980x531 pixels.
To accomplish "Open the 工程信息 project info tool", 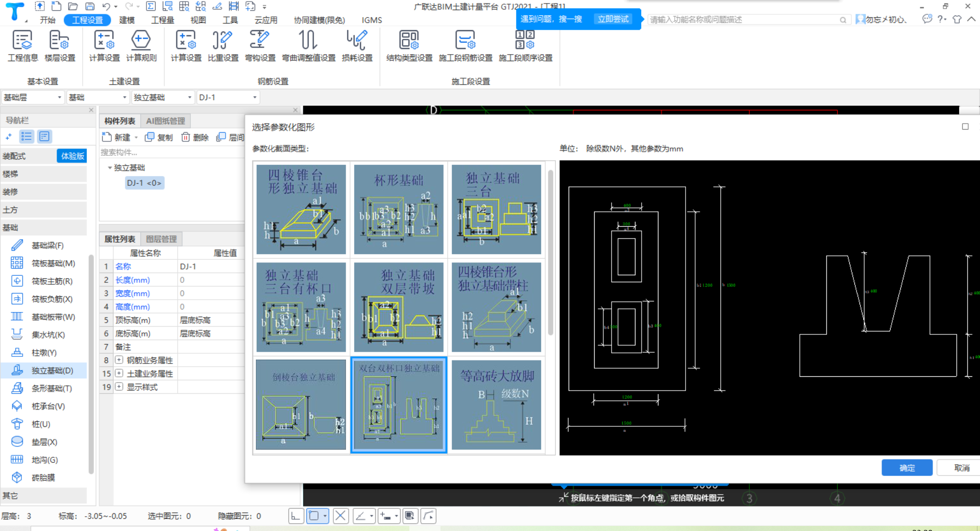I will [x=22, y=46].
